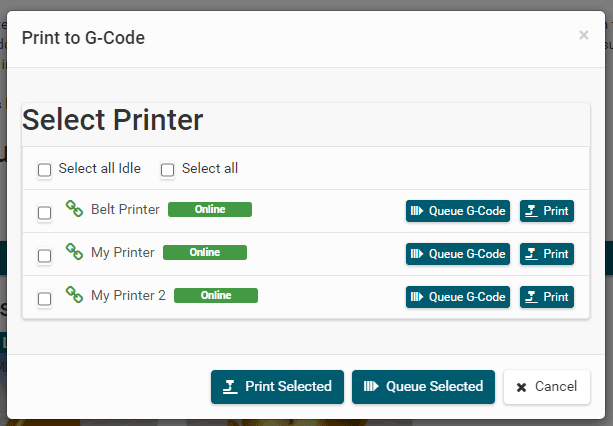This screenshot has height=426, width=613.
Task: Check the My Printer 2 checkbox
Action: tap(45, 299)
